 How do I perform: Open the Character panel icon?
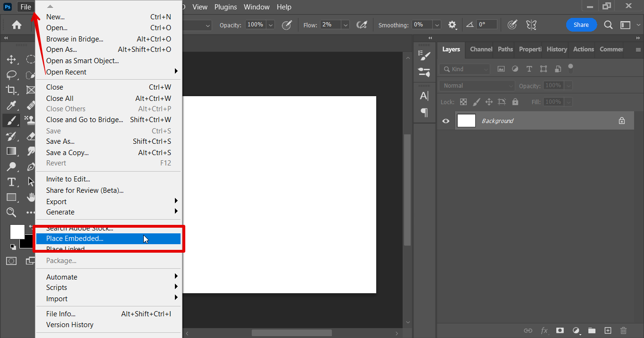coord(424,96)
